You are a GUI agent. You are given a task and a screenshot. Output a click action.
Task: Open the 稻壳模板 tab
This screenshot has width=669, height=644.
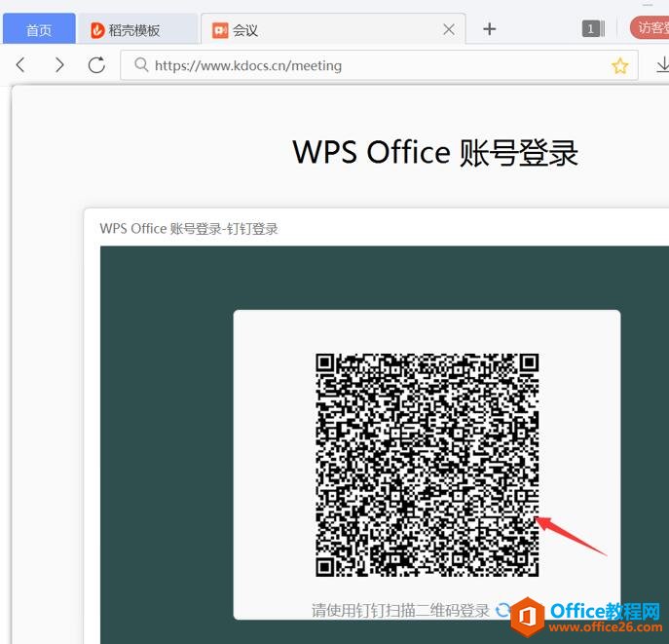tap(137, 29)
